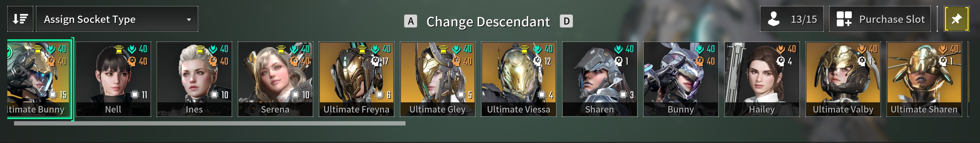Viewport: 980px width, 143px height.
Task: Select the Ines descendant card
Action: [194, 79]
